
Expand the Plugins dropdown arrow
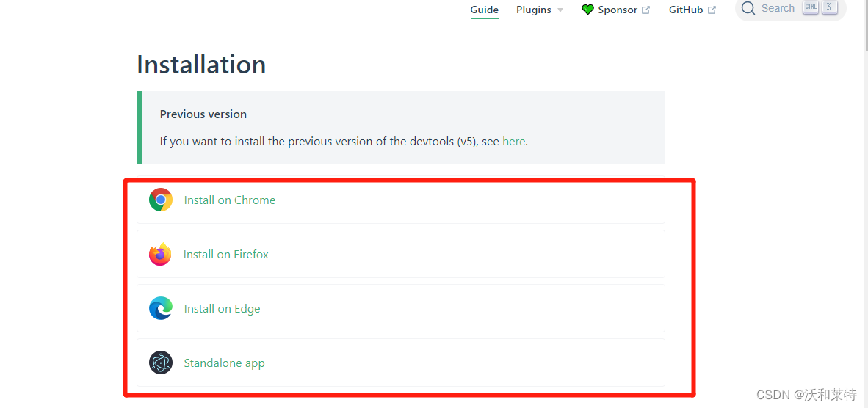[x=560, y=10]
